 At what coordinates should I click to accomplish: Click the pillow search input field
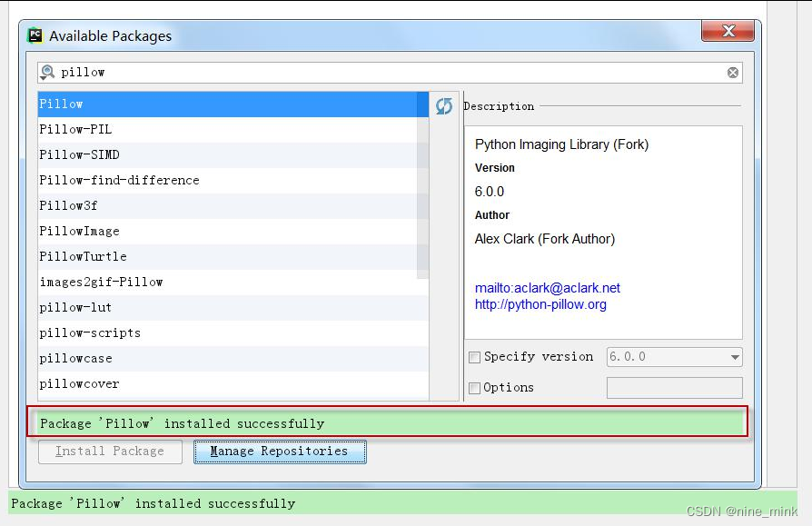390,73
